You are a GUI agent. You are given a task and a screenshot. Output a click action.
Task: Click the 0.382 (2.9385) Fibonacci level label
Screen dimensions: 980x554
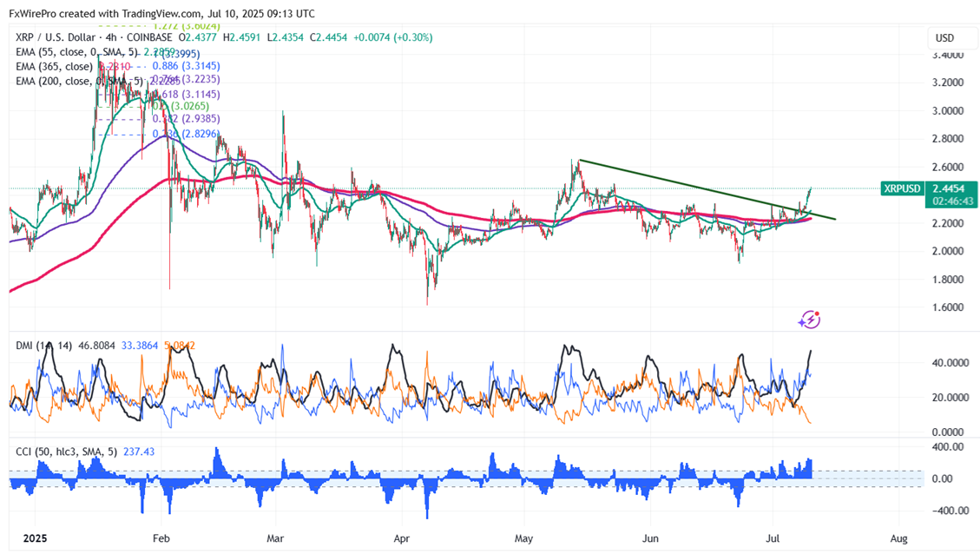coord(187,118)
